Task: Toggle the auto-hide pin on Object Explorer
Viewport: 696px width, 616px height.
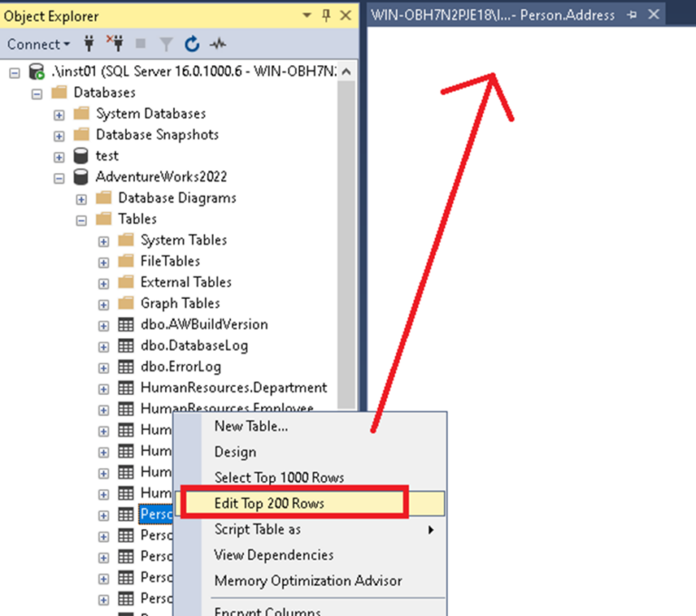Action: pyautogui.click(x=325, y=15)
